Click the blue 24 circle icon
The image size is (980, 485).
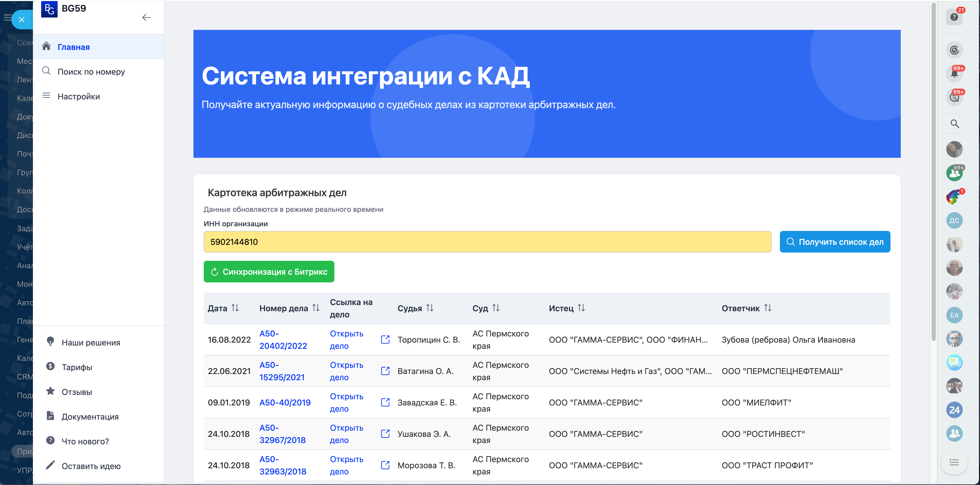point(954,410)
